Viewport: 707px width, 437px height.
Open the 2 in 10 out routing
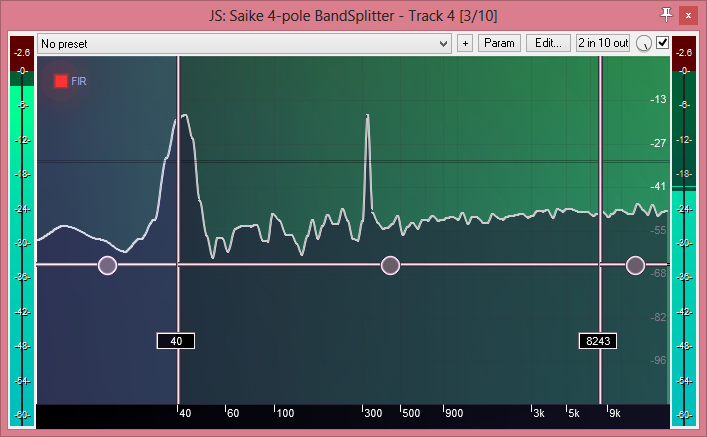pos(603,43)
